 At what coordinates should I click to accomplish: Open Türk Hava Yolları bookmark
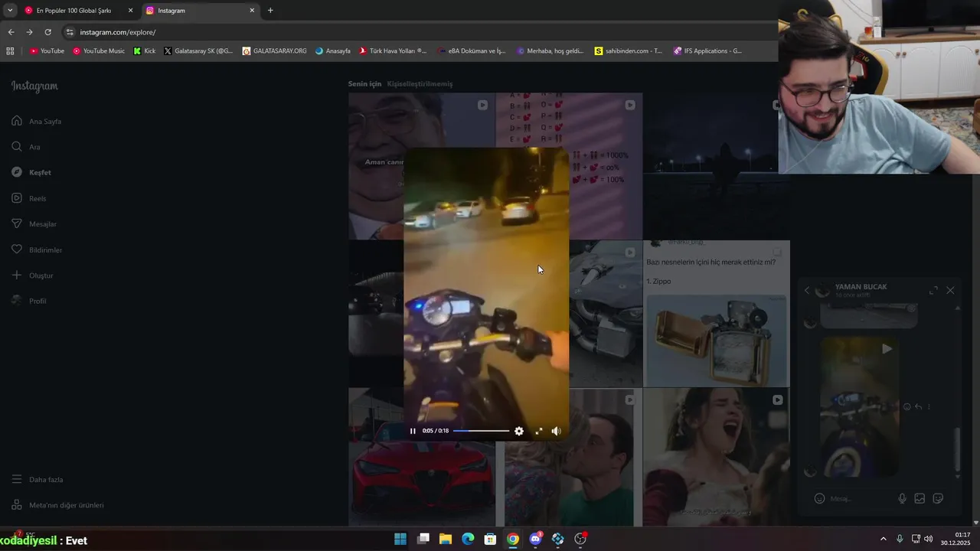[393, 51]
